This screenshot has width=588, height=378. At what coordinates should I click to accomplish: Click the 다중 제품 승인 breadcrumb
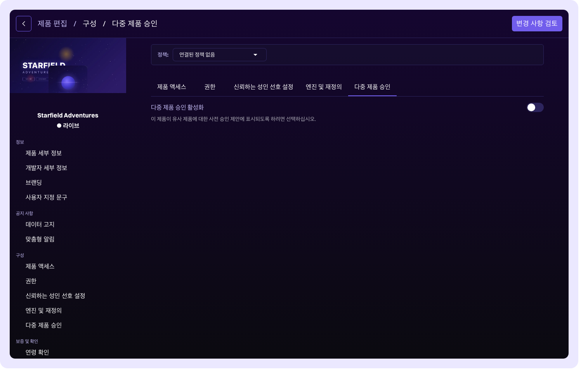click(x=135, y=24)
